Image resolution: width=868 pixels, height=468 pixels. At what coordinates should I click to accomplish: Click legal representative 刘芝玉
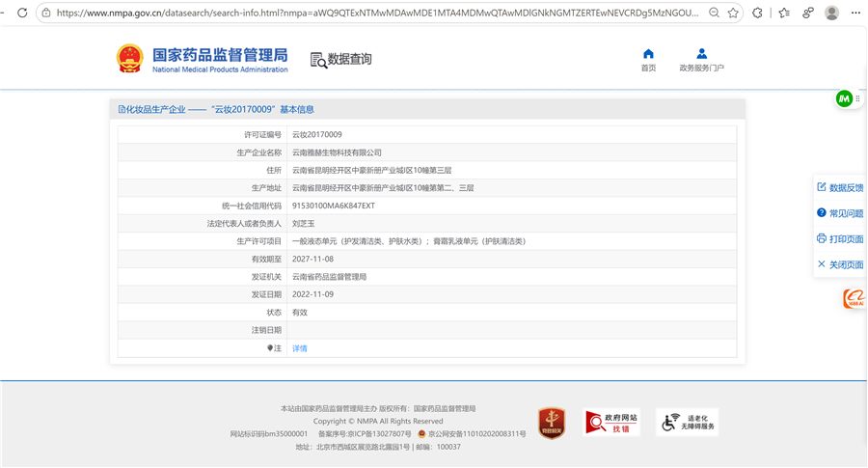tap(304, 223)
